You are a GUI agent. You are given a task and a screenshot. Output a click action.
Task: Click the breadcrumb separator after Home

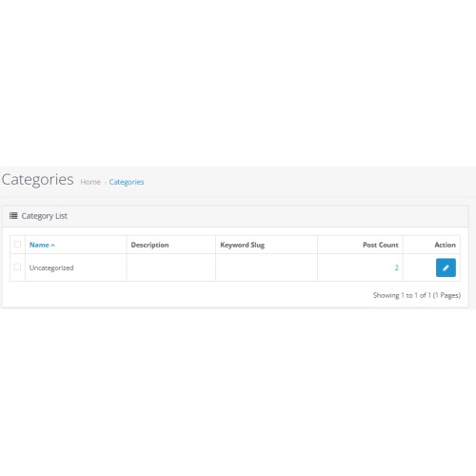click(105, 183)
